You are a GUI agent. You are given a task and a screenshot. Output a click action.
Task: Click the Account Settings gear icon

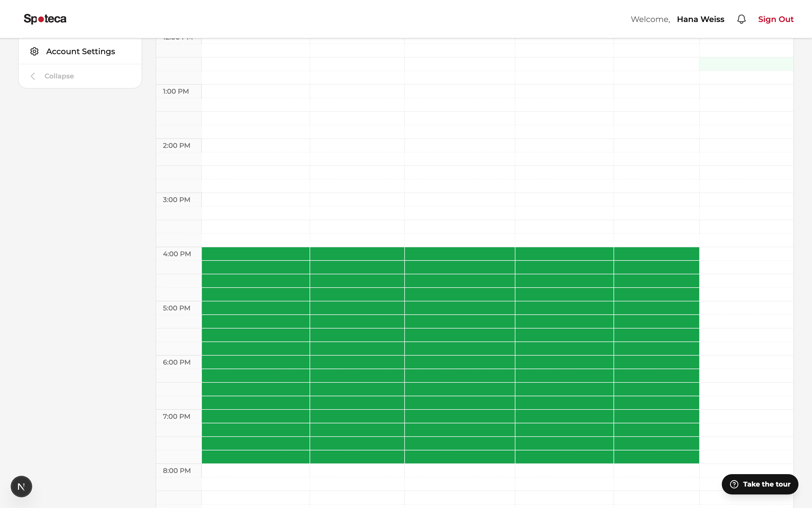[34, 51]
